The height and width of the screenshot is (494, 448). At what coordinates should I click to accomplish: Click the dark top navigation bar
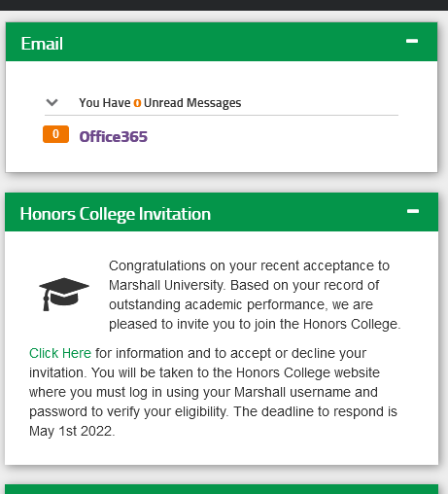tap(224, 5)
